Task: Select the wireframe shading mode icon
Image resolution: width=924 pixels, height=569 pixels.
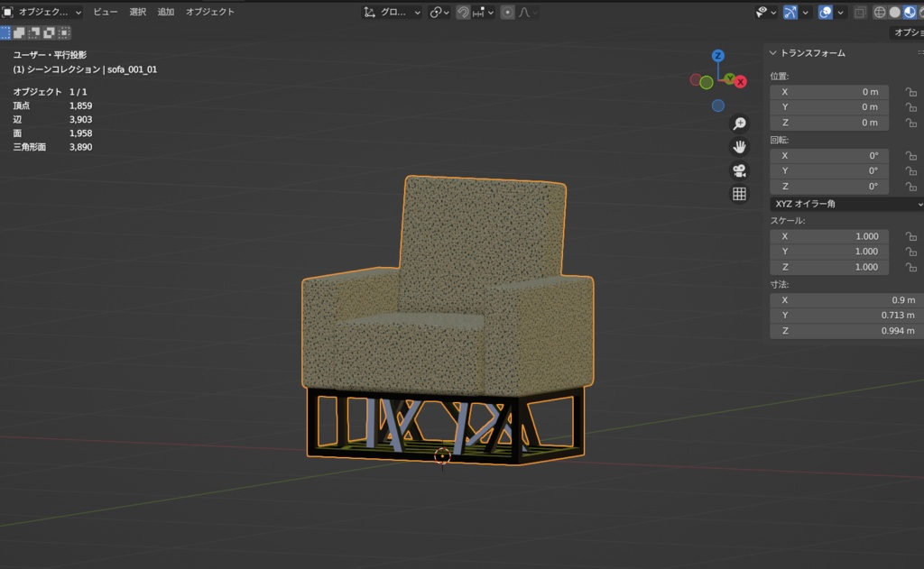Action: tap(880, 12)
